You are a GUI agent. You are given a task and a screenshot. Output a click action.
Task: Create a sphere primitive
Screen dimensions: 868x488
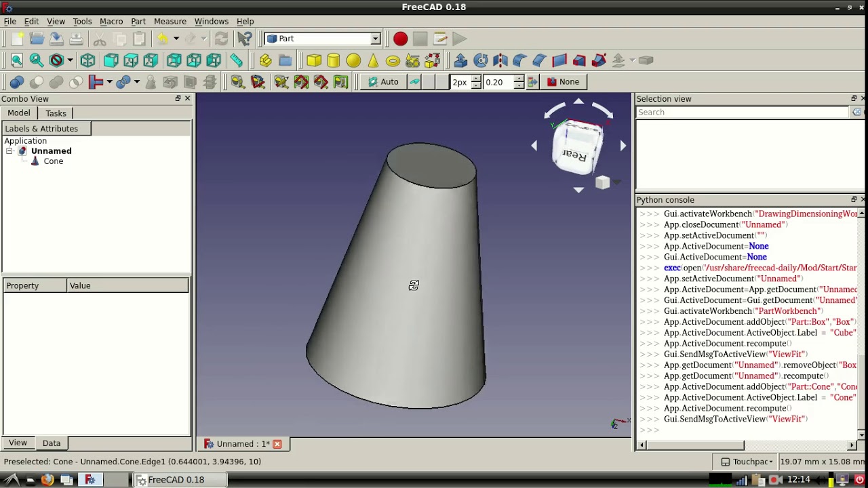[353, 60]
